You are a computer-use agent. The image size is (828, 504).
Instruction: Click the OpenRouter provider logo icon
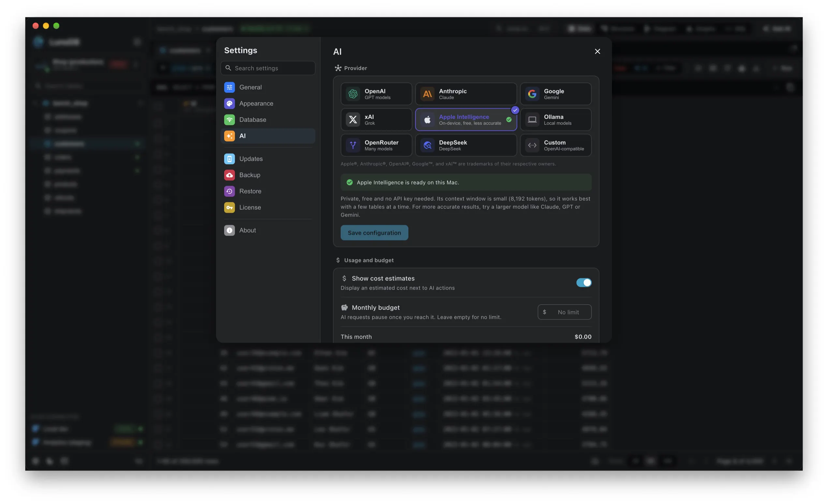353,145
